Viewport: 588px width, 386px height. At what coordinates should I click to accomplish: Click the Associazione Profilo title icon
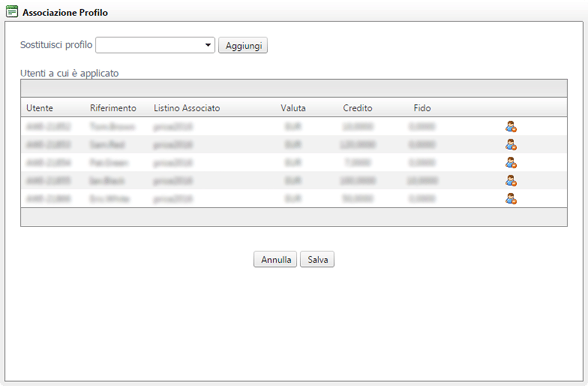point(12,12)
